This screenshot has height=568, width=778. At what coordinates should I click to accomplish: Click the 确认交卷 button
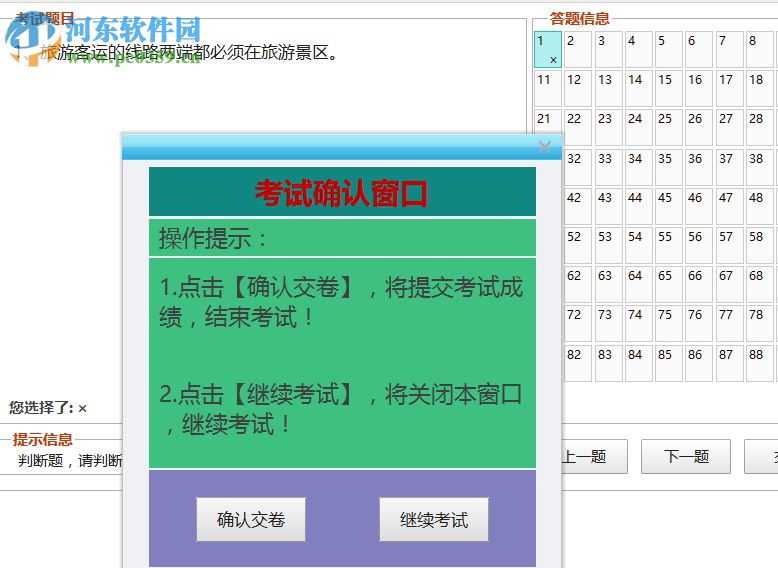tap(251, 519)
